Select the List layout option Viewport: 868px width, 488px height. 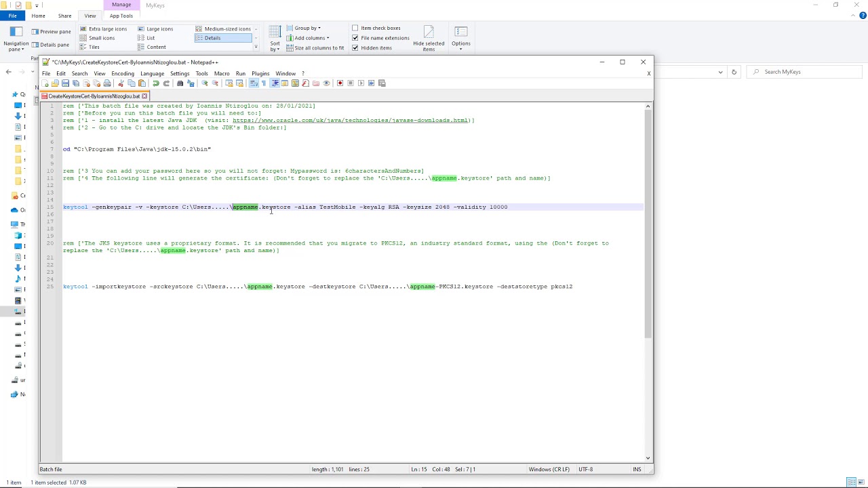point(146,38)
